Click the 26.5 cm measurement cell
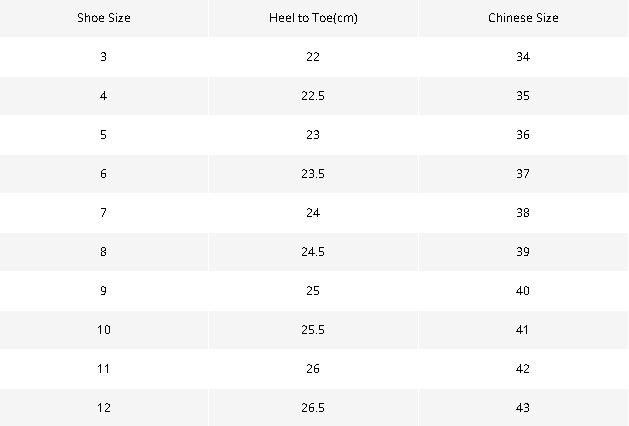 [313, 408]
